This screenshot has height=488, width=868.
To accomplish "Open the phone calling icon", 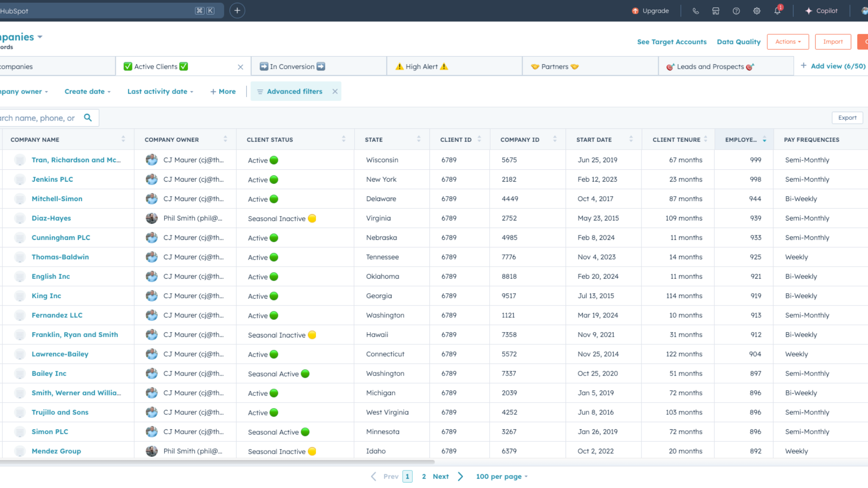I will tap(695, 11).
